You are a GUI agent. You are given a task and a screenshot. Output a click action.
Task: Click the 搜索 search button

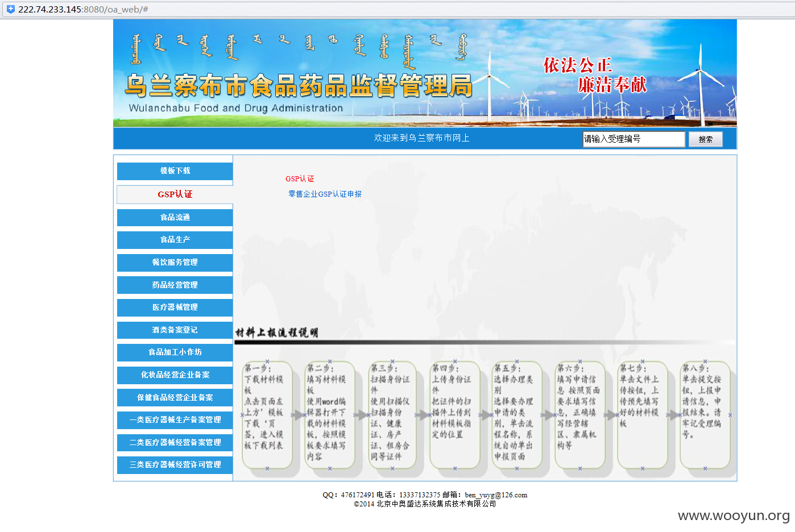tap(706, 139)
